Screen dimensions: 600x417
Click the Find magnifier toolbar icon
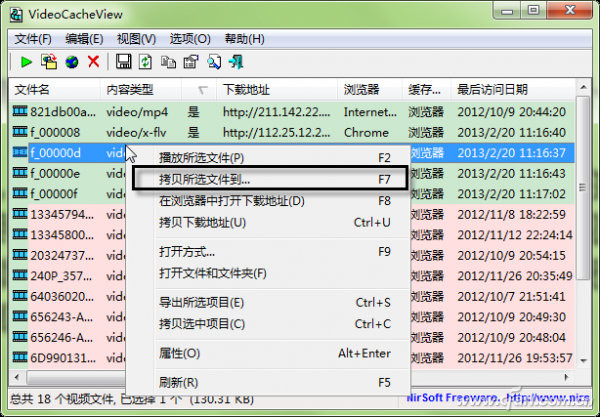pyautogui.click(x=214, y=62)
